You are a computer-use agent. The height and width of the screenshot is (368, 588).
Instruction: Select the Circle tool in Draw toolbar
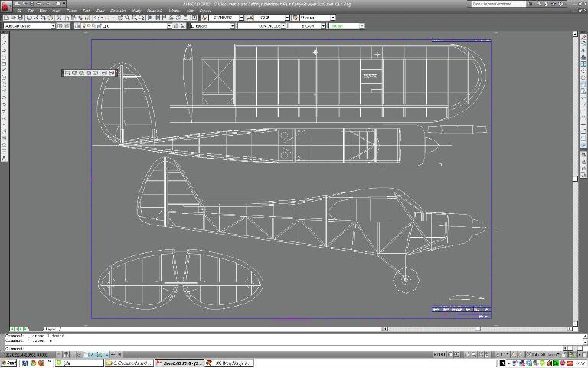(4, 77)
